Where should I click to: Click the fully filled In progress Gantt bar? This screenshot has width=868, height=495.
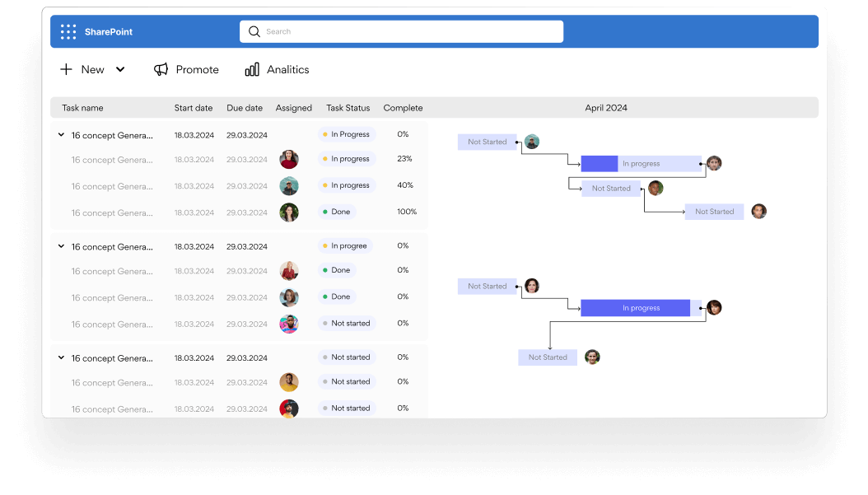(x=641, y=308)
